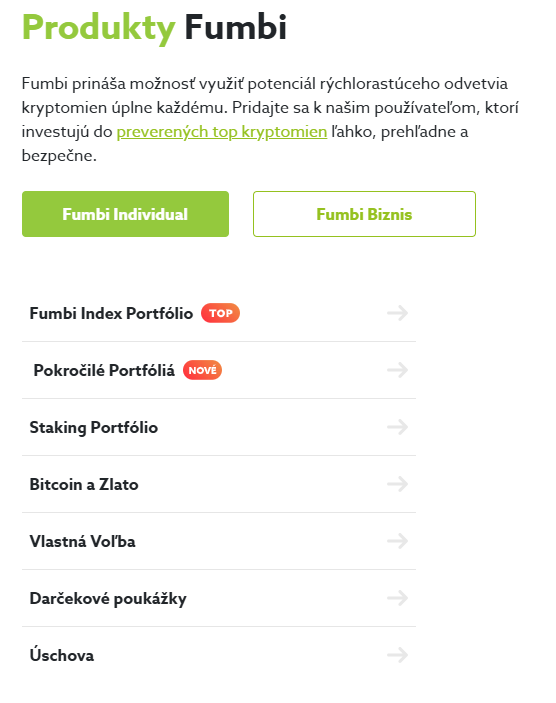Screen dimensions: 556x703
Task: Switch to the Fumbi Biznis tab
Action: click(364, 214)
